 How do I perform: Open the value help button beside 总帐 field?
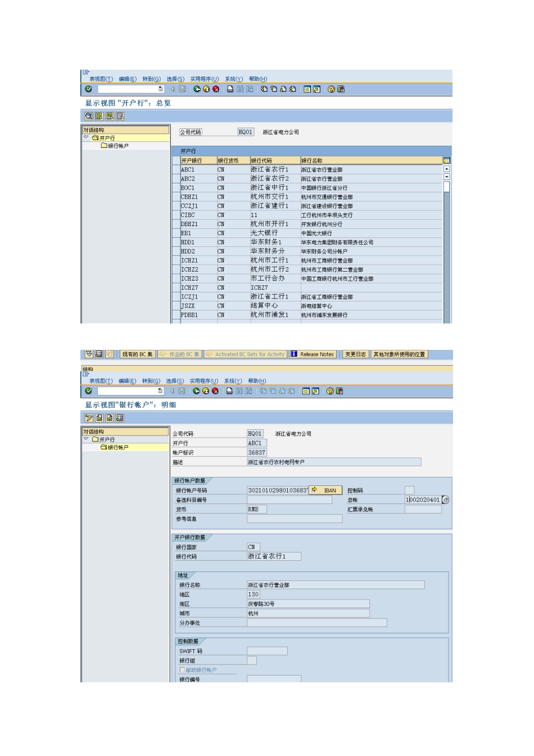point(446,499)
